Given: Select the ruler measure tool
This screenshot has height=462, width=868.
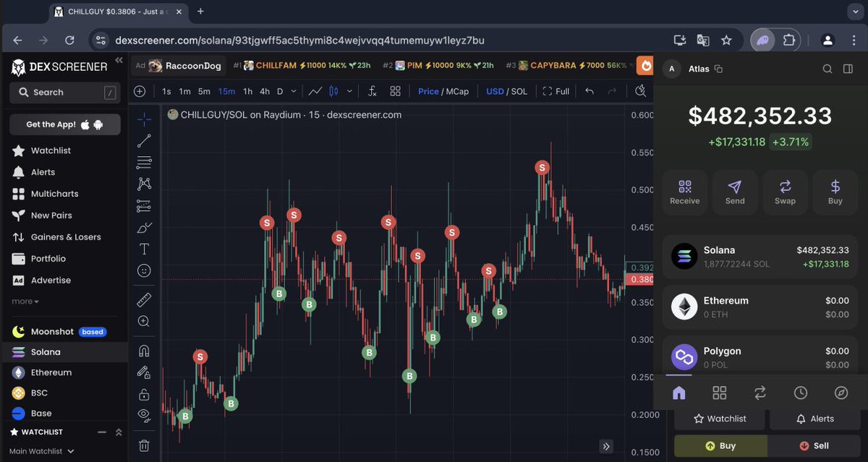Looking at the screenshot, I should [144, 299].
